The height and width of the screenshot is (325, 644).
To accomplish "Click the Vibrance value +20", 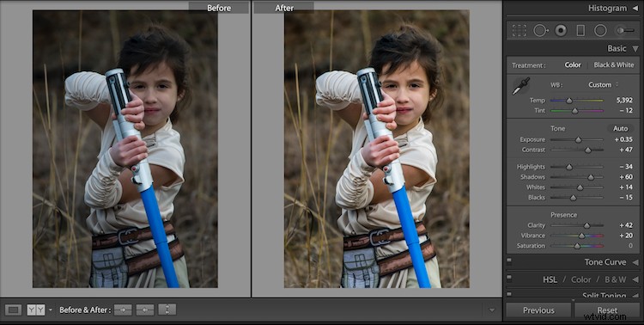I will 626,236.
